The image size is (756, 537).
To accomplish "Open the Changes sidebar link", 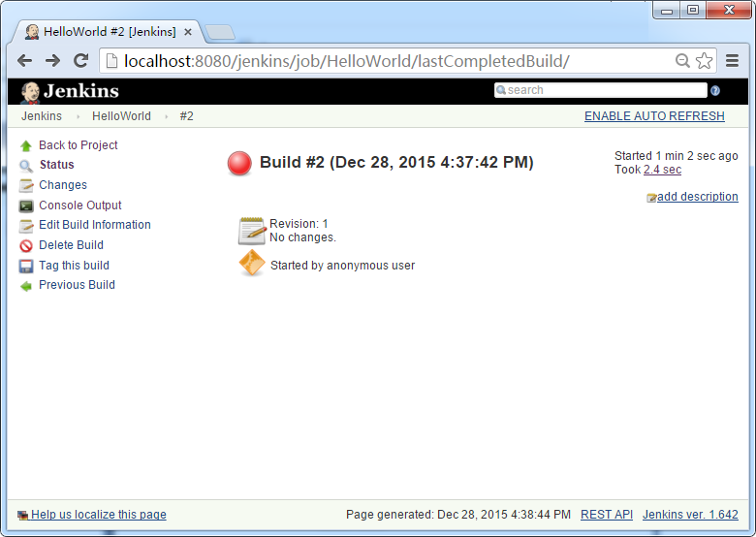I will point(63,185).
